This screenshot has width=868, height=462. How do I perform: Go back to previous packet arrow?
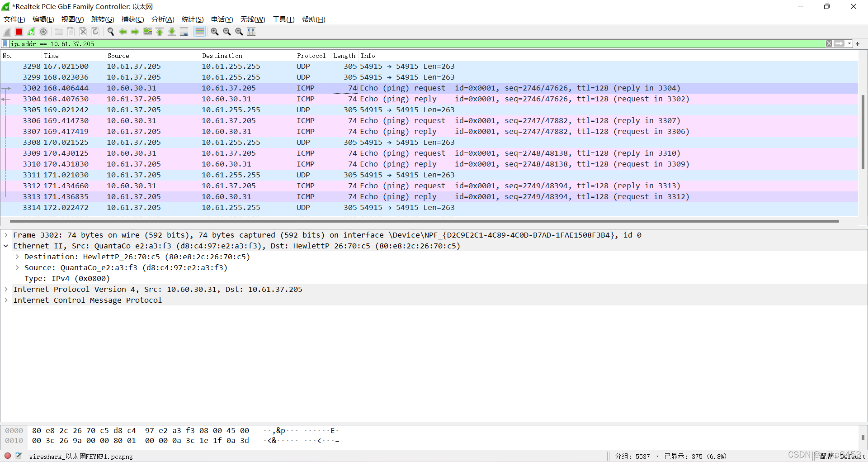coord(123,32)
